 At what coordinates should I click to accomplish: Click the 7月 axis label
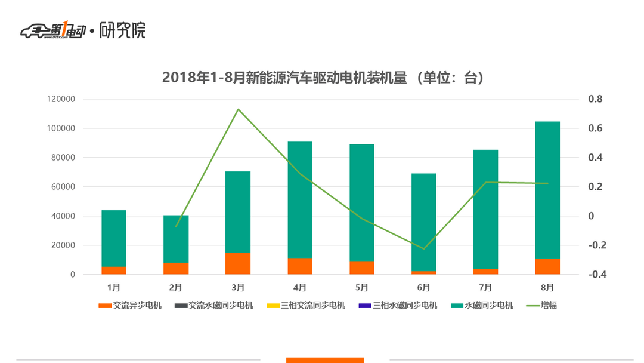[485, 287]
